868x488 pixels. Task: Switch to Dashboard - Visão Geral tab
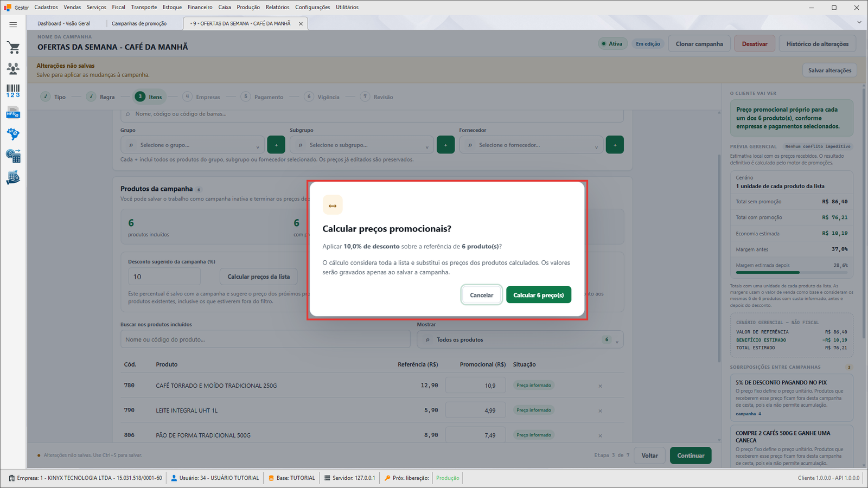64,24
